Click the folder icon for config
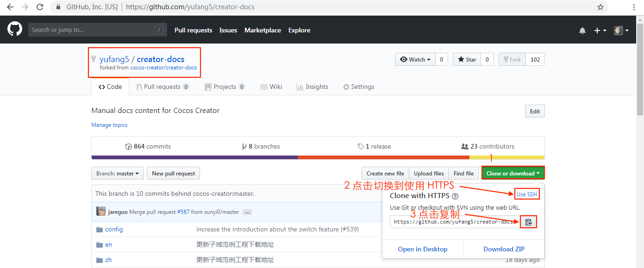The width and height of the screenshot is (644, 268). tap(99, 230)
